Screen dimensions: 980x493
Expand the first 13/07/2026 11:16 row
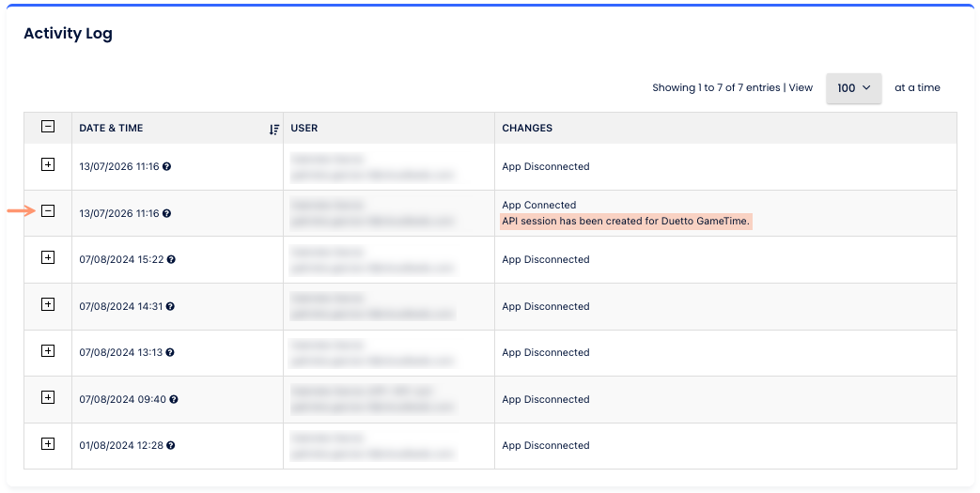[x=48, y=164]
